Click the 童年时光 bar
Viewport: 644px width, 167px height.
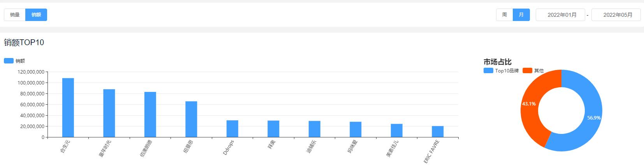[x=109, y=113]
